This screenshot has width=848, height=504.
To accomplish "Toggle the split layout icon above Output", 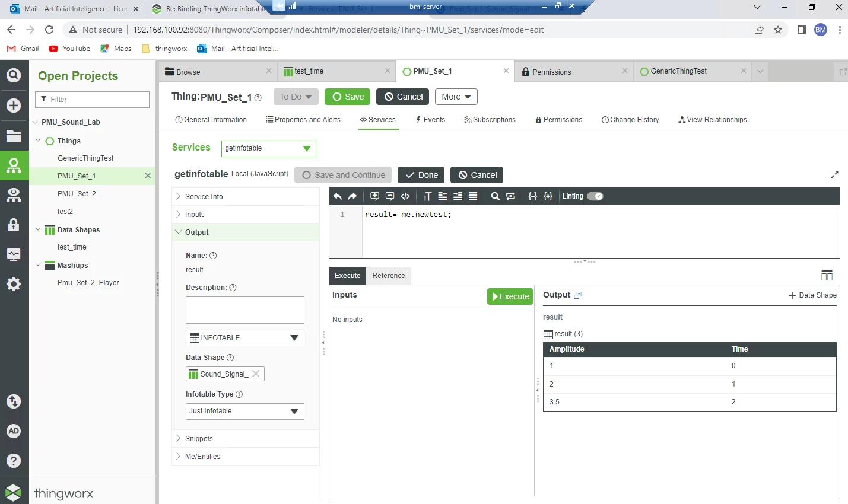I will coord(827,275).
